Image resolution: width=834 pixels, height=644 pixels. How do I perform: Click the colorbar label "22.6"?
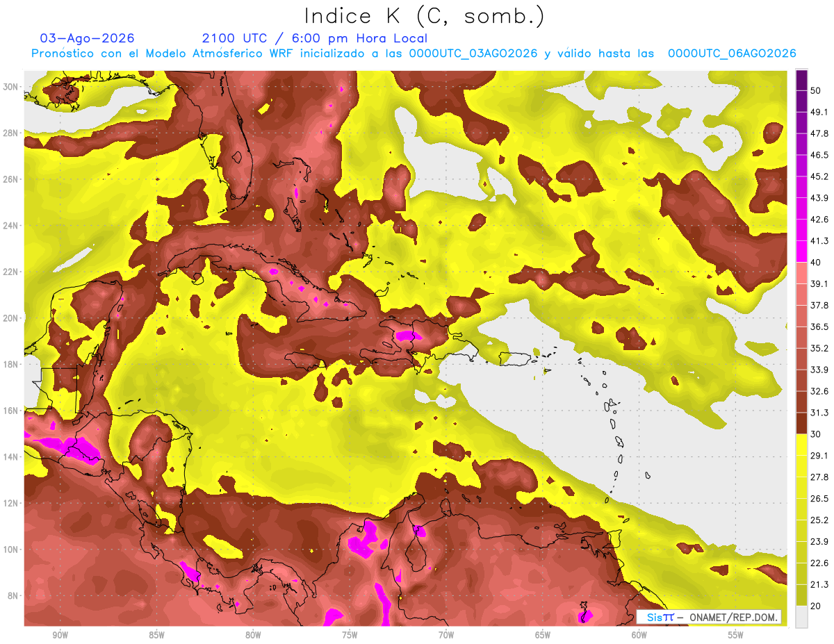click(x=819, y=563)
